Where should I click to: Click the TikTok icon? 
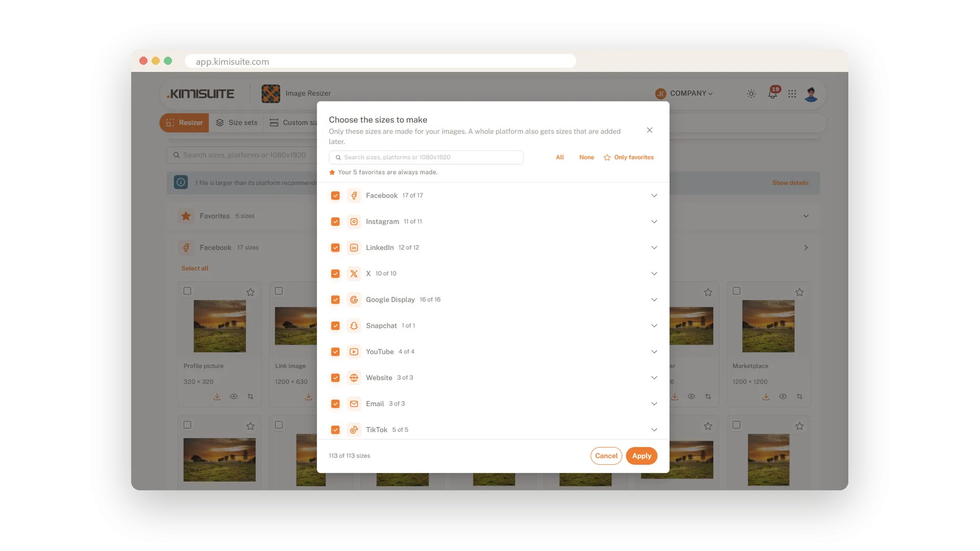point(354,430)
